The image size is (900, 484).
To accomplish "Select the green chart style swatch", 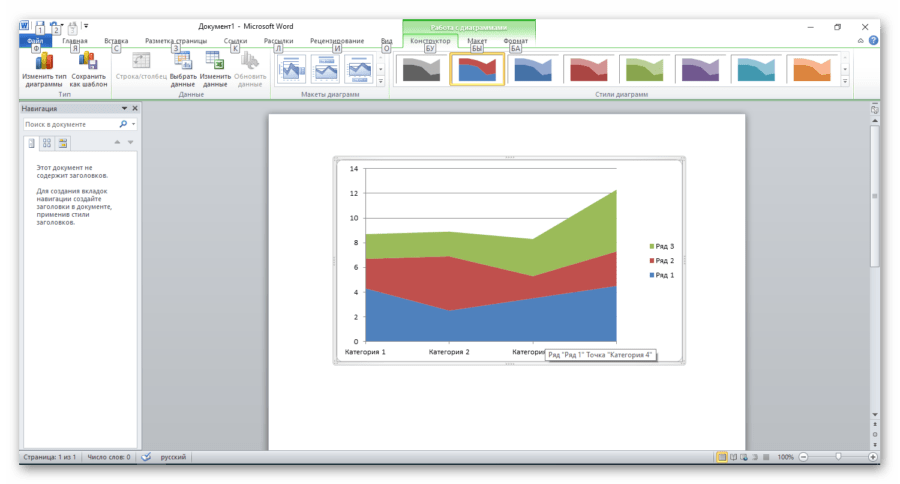I will pos(644,68).
